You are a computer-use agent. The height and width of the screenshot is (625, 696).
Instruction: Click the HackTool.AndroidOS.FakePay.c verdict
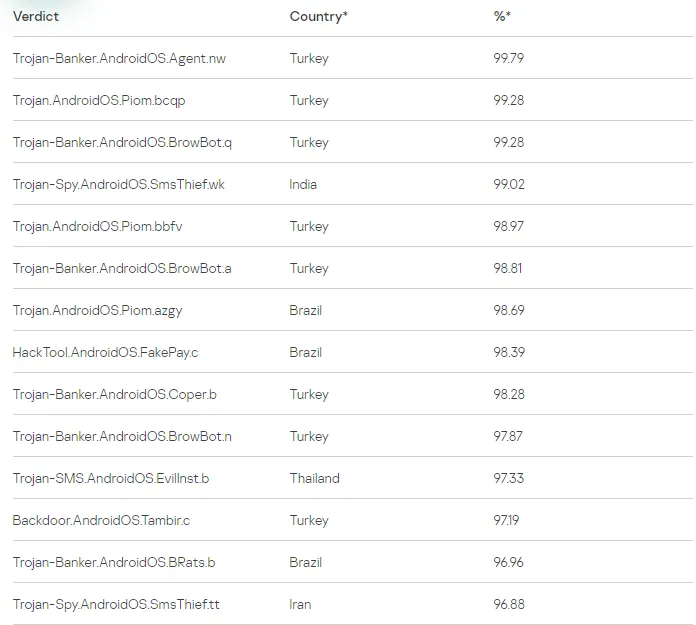[x=105, y=352]
